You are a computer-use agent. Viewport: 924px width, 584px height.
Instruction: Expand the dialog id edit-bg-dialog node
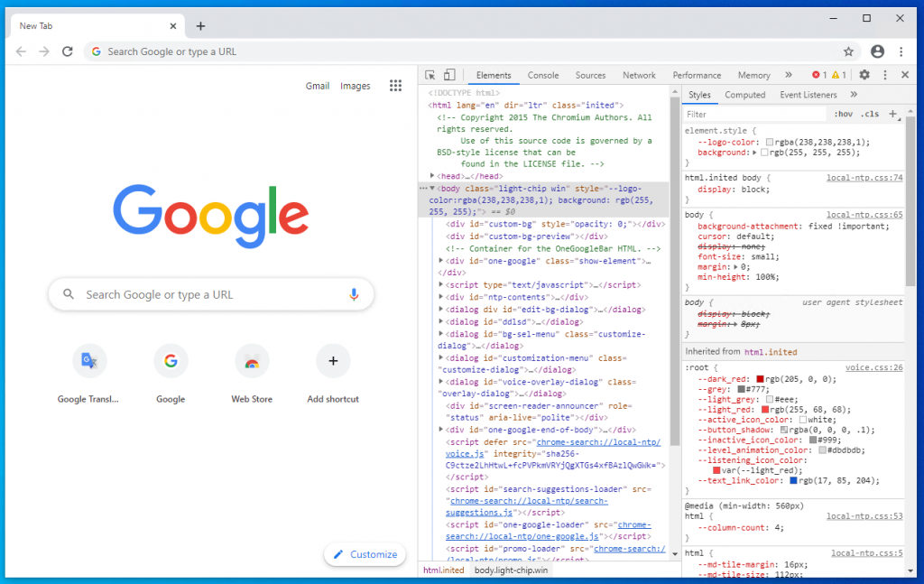[x=440, y=310]
